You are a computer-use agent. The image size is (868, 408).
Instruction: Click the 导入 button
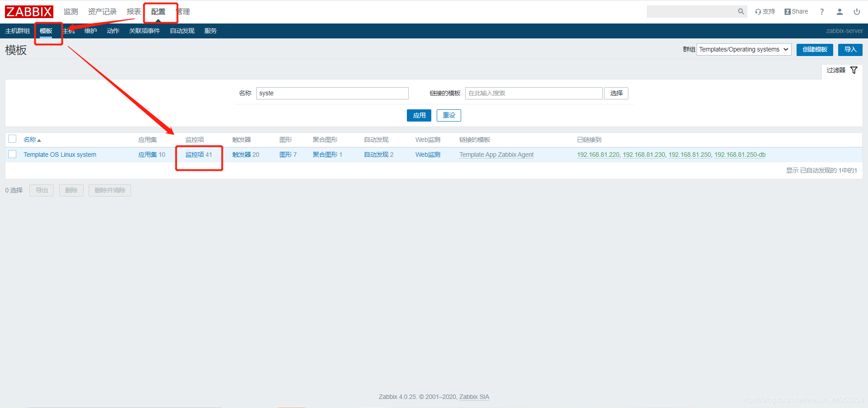pyautogui.click(x=850, y=49)
